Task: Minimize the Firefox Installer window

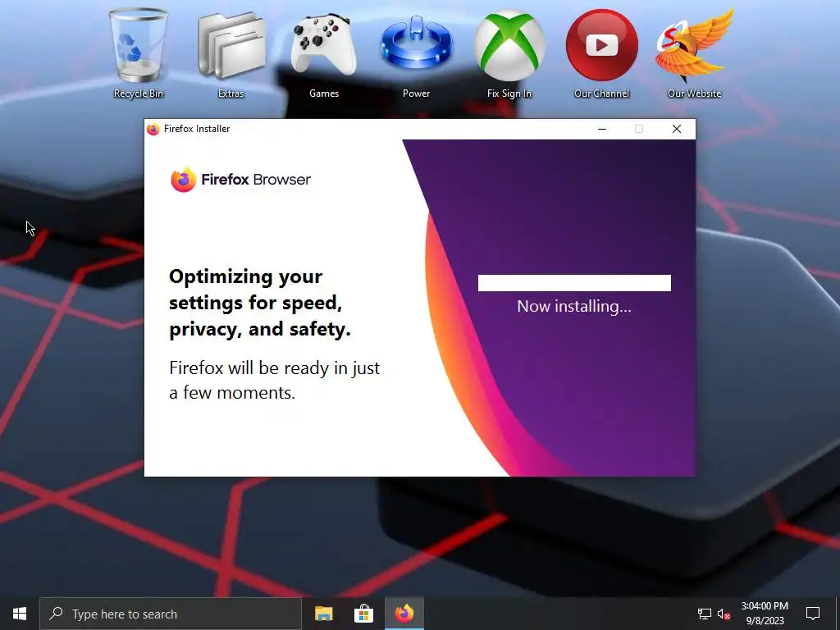Action: (602, 129)
